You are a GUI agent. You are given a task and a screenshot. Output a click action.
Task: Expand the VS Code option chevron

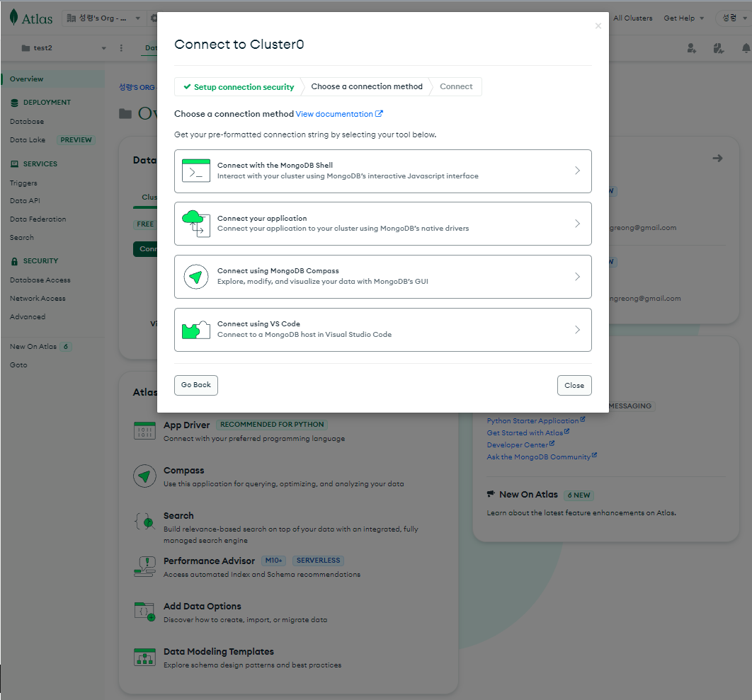577,330
